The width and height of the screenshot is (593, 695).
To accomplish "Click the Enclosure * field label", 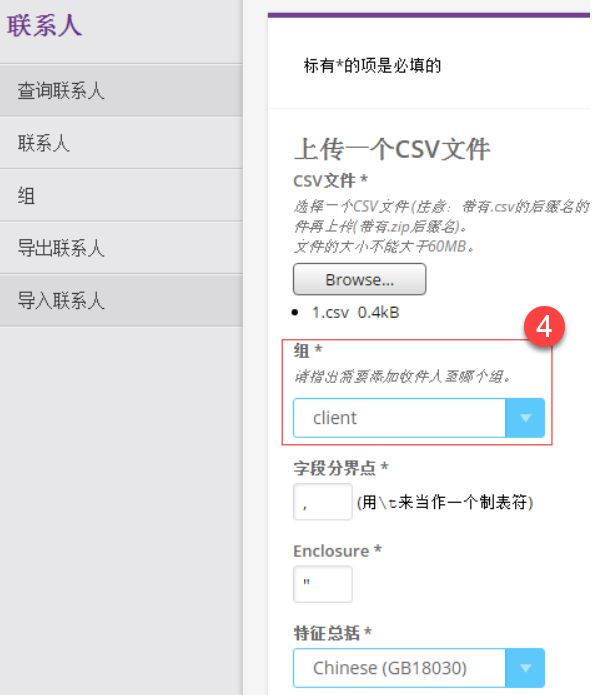I will [337, 551].
